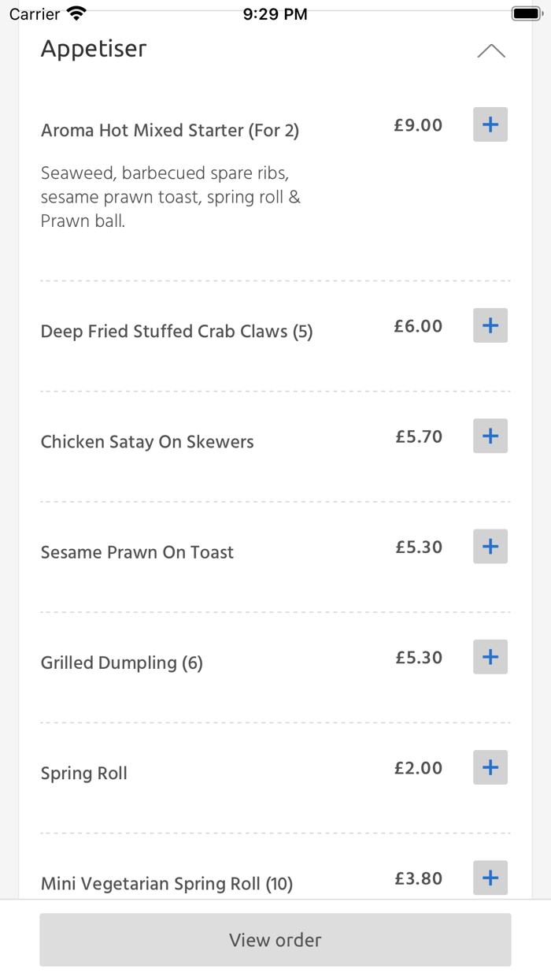Add Spring Roll using plus icon
Screen dimensions: 551x980
(x=490, y=767)
